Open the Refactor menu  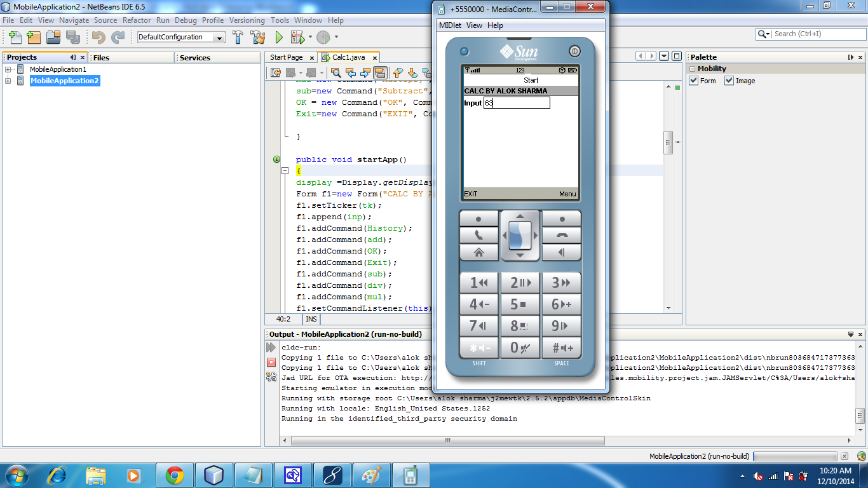[137, 20]
